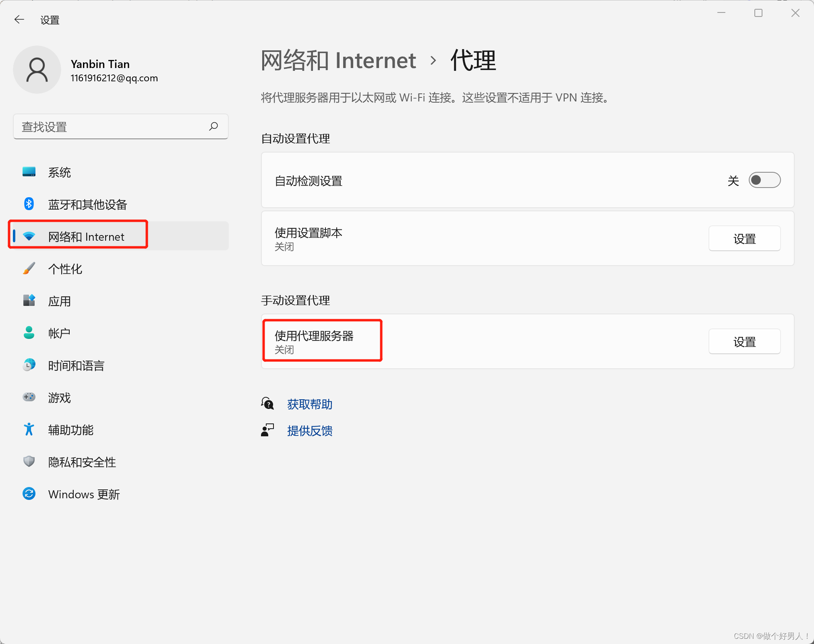This screenshot has width=814, height=644.
Task: Open 帐户 settings category
Action: click(121, 333)
